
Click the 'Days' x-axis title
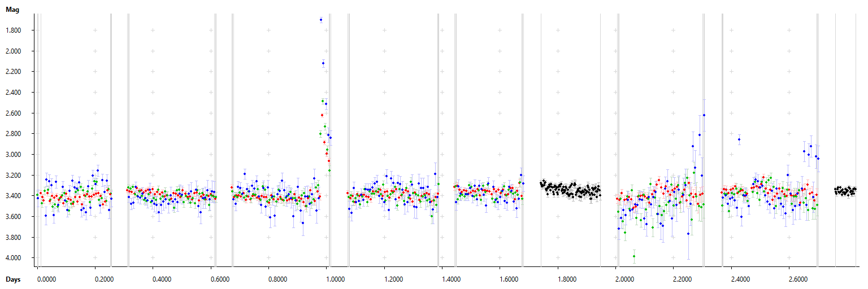12,279
